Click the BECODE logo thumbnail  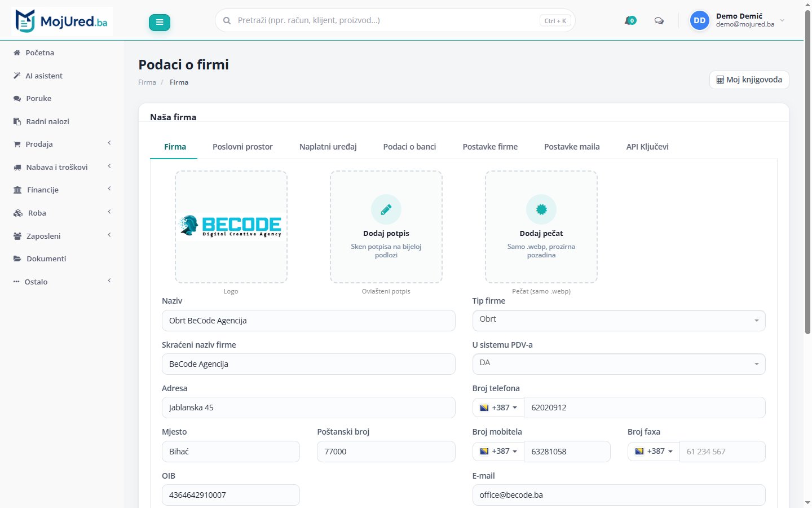click(x=231, y=227)
